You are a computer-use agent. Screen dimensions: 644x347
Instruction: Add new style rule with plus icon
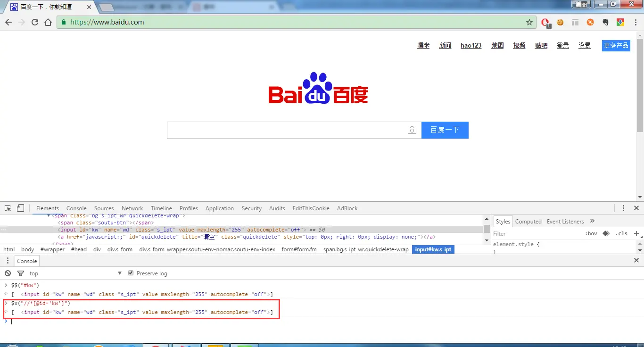pyautogui.click(x=636, y=233)
